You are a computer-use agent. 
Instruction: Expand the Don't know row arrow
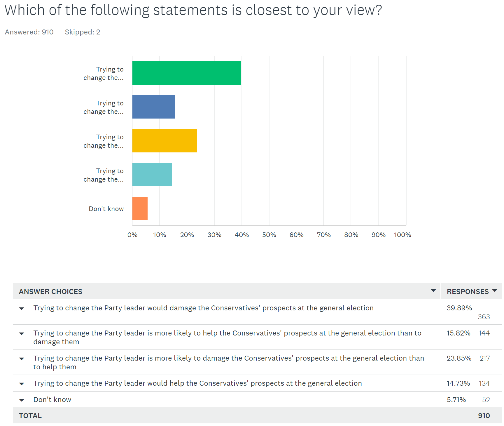tap(22, 400)
